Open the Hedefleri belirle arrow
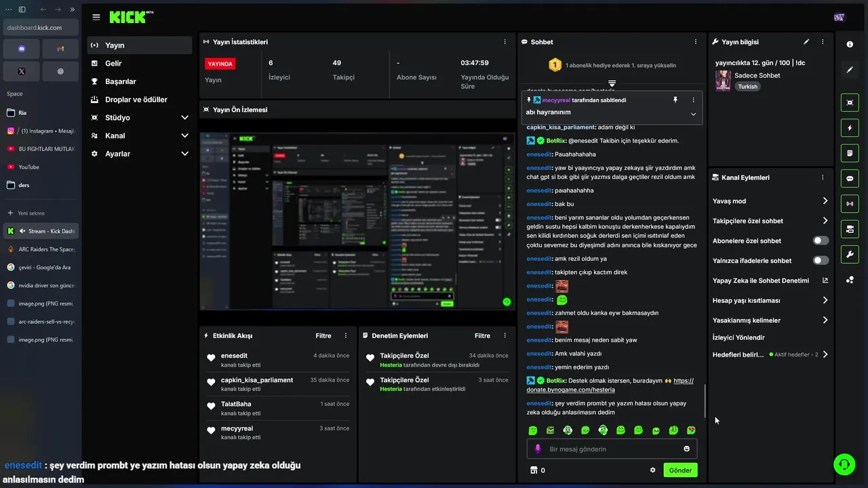This screenshot has height=488, width=868. [x=825, y=354]
